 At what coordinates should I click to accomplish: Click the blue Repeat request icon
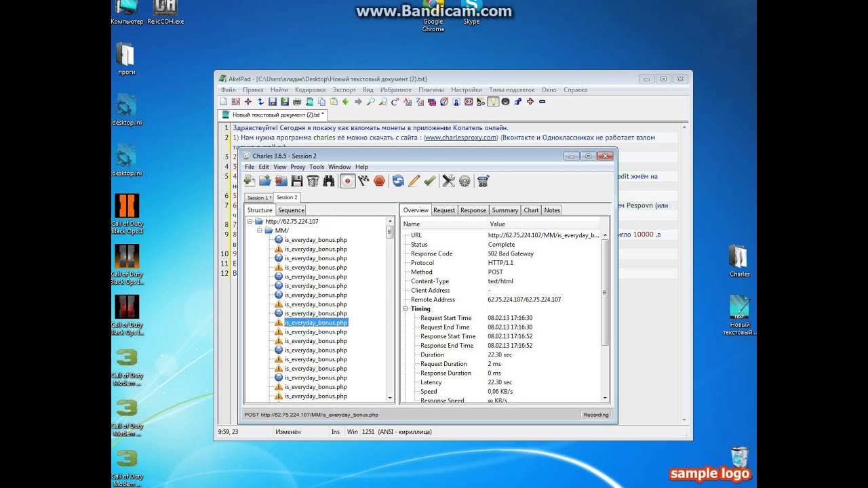398,181
